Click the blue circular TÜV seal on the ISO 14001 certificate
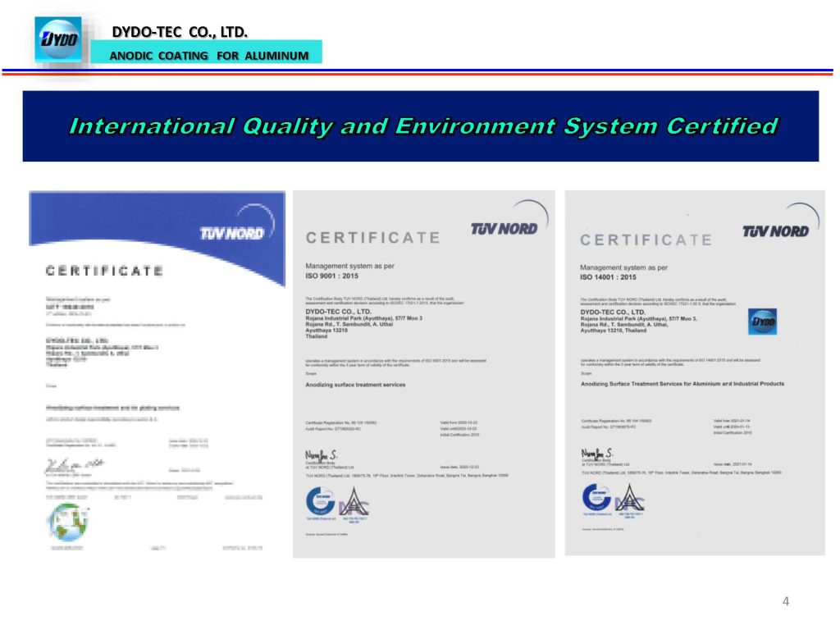The height and width of the screenshot is (630, 840). (595, 497)
